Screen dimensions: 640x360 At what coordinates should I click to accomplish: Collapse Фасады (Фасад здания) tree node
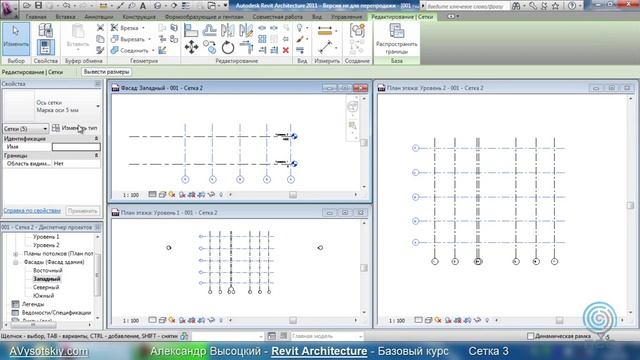pyautogui.click(x=16, y=262)
